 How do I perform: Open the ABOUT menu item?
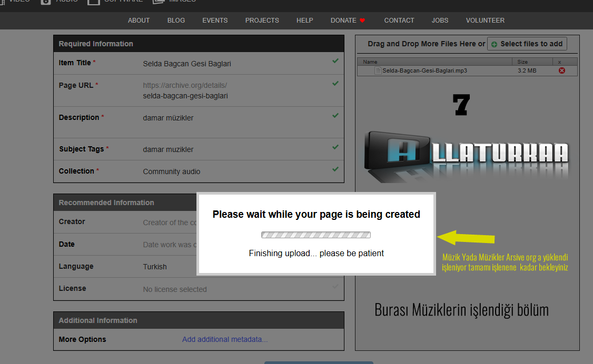click(139, 21)
